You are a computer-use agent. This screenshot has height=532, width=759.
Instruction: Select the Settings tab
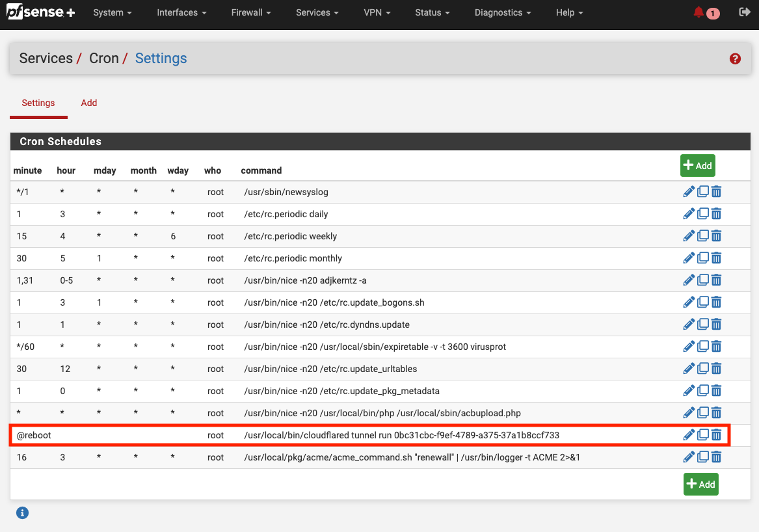38,103
